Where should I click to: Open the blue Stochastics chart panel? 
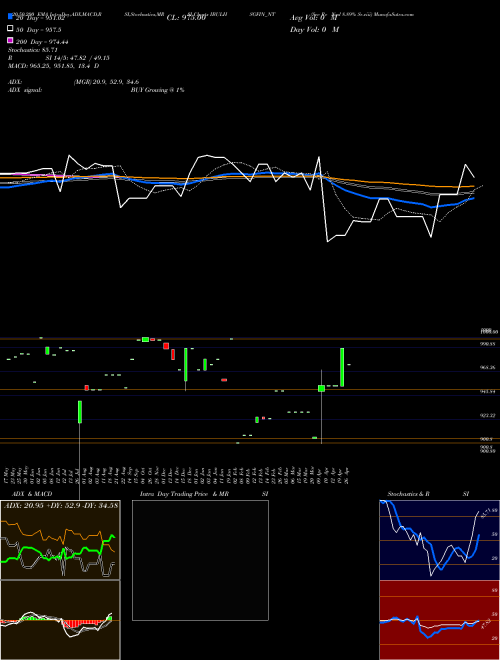click(x=439, y=540)
